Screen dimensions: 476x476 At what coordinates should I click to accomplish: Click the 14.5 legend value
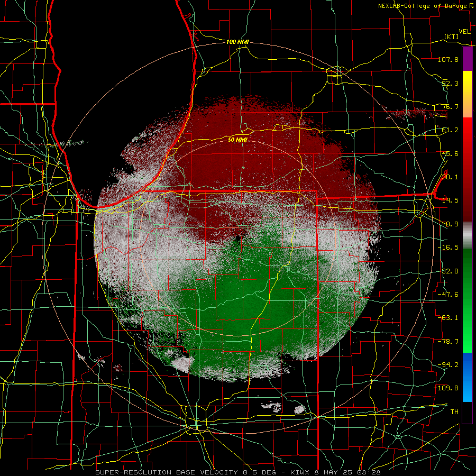[450, 200]
